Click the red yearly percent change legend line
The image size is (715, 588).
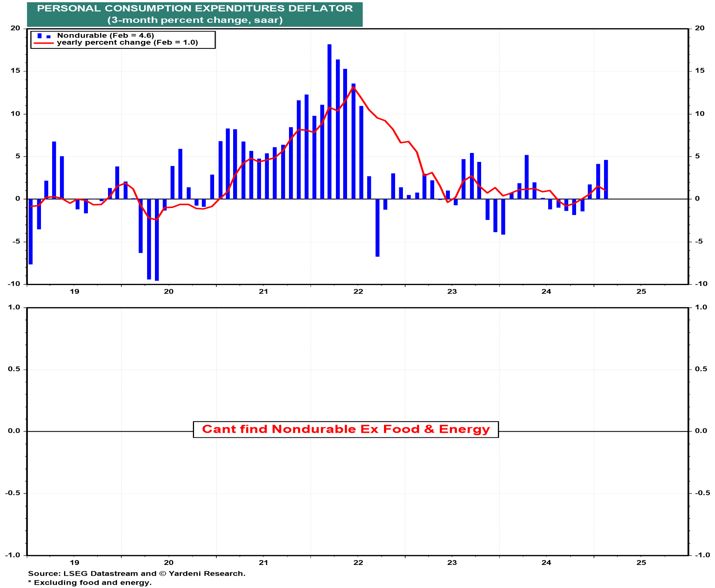tap(44, 43)
